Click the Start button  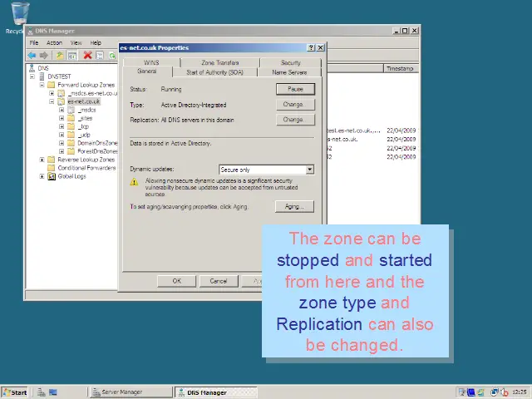point(14,392)
